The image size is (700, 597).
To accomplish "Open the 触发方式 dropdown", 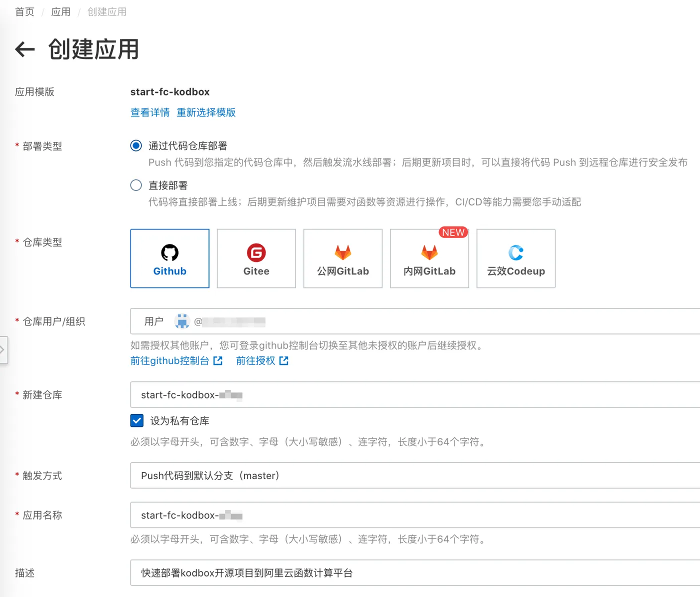I will 415,475.
